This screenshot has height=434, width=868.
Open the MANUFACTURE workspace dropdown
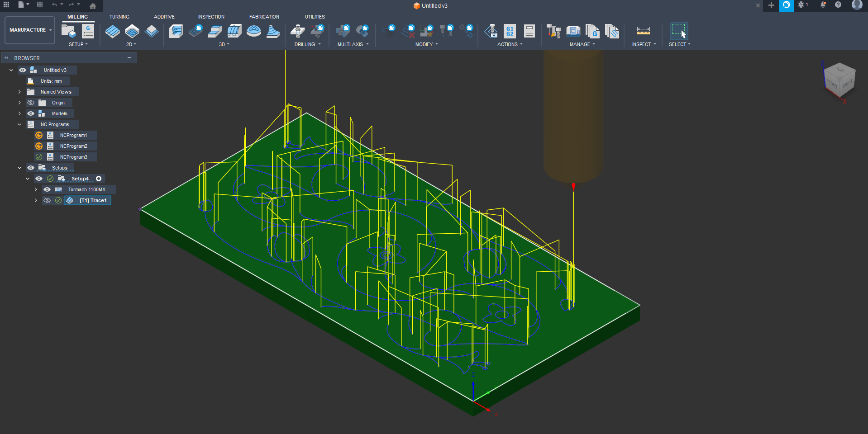coord(30,30)
